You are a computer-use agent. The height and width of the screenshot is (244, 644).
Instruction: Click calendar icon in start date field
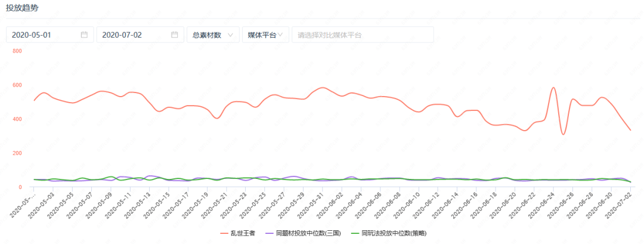point(85,35)
